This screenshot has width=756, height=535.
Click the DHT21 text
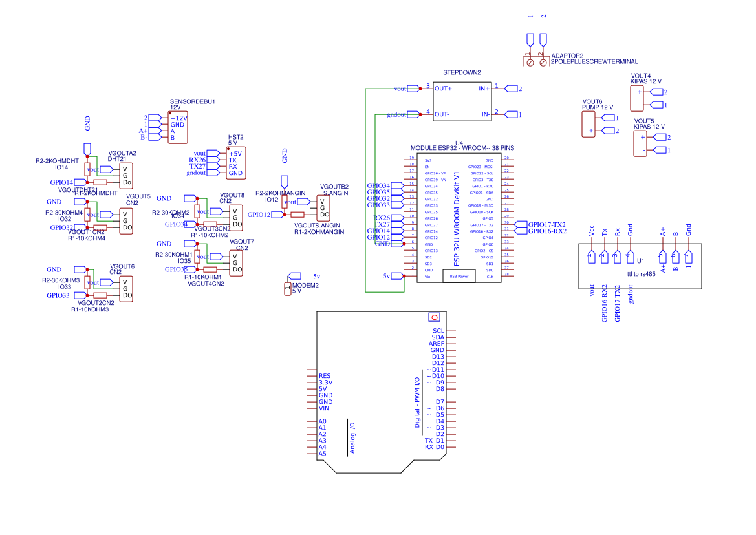(116, 159)
